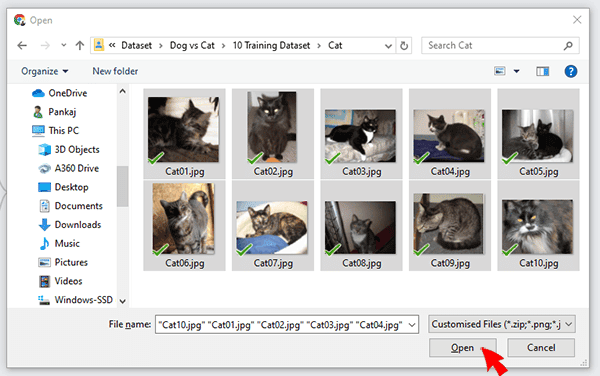The height and width of the screenshot is (376, 600).
Task: Open the Organize menu
Action: [45, 71]
